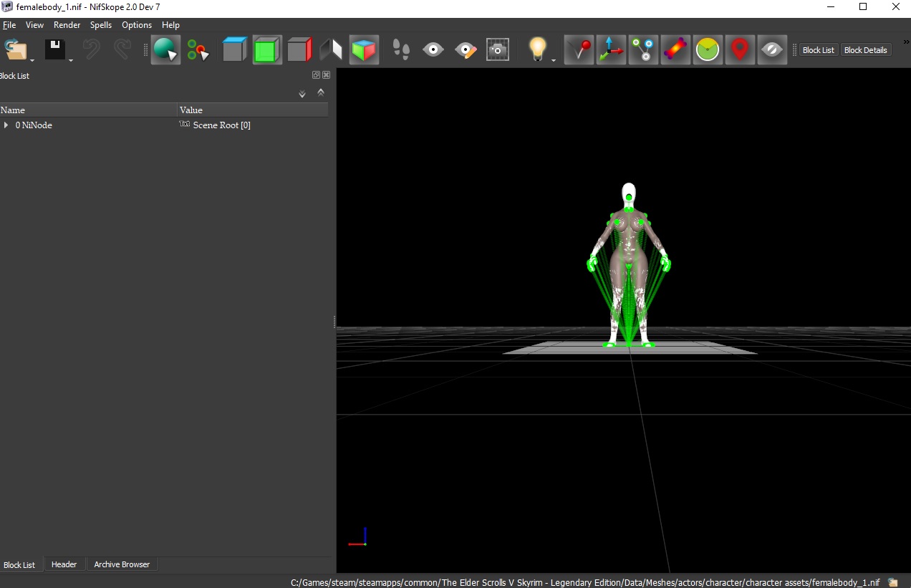
Task: Enable the green wireframe cube view mode
Action: pos(267,49)
